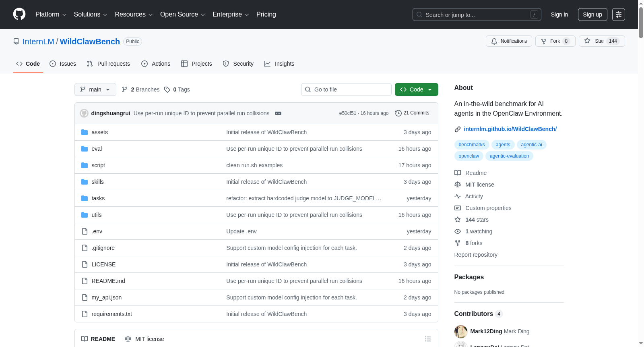Open 'clean run.sh examples' commit message
644x347 pixels.
point(254,165)
